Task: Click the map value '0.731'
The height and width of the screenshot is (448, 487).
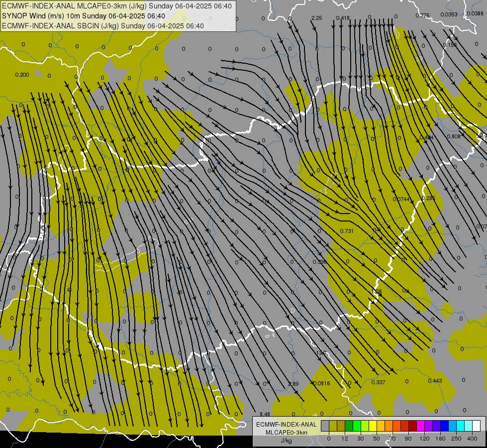Action: pos(347,231)
